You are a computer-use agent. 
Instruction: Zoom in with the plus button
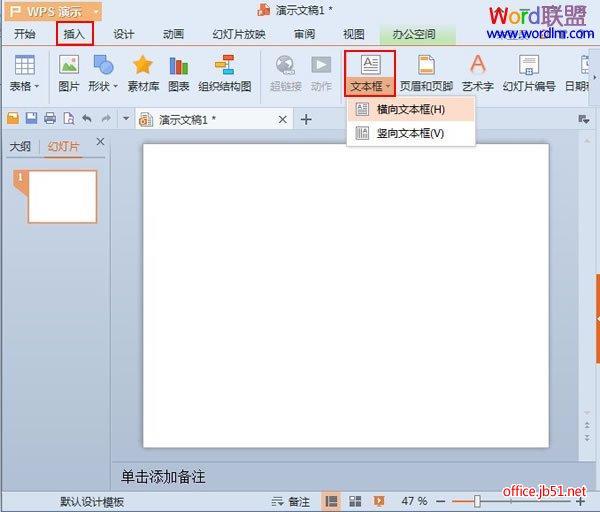[x=580, y=501]
